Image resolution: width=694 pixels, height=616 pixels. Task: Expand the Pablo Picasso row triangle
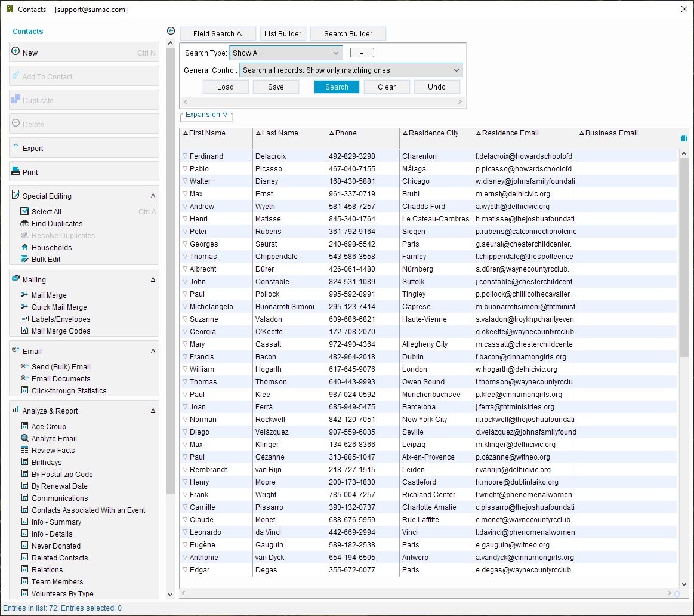(x=186, y=169)
